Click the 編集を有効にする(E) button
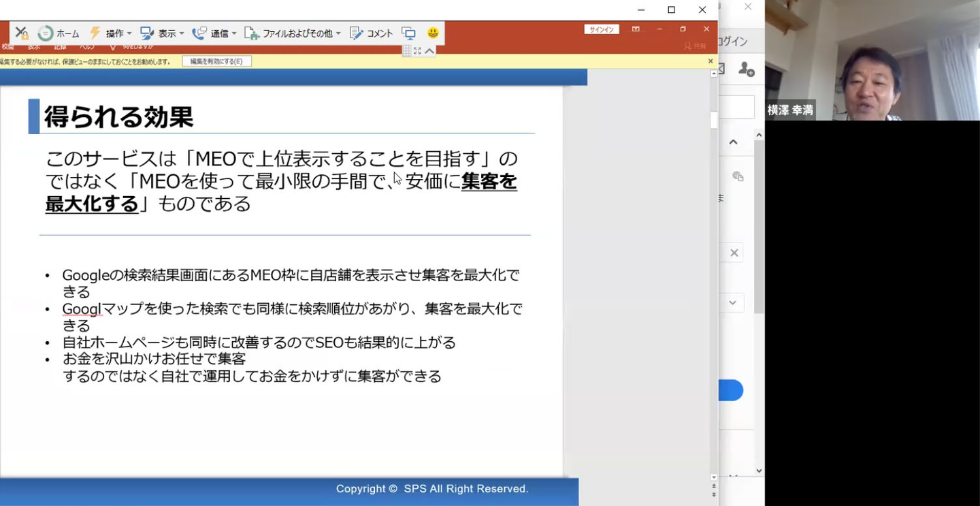Screen dimensions: 980x506 216,61
